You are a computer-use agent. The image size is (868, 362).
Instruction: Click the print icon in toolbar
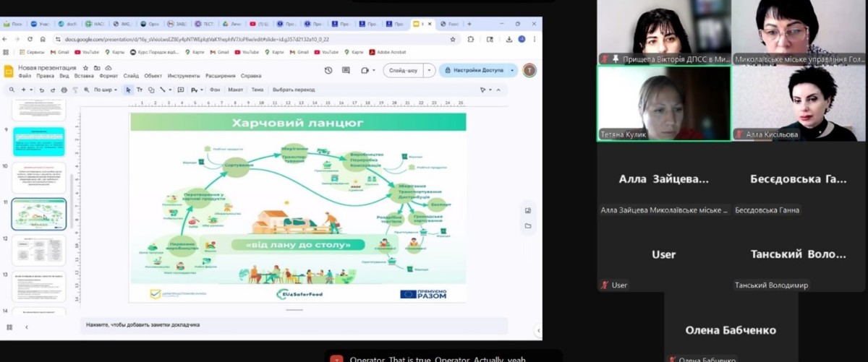pos(64,90)
